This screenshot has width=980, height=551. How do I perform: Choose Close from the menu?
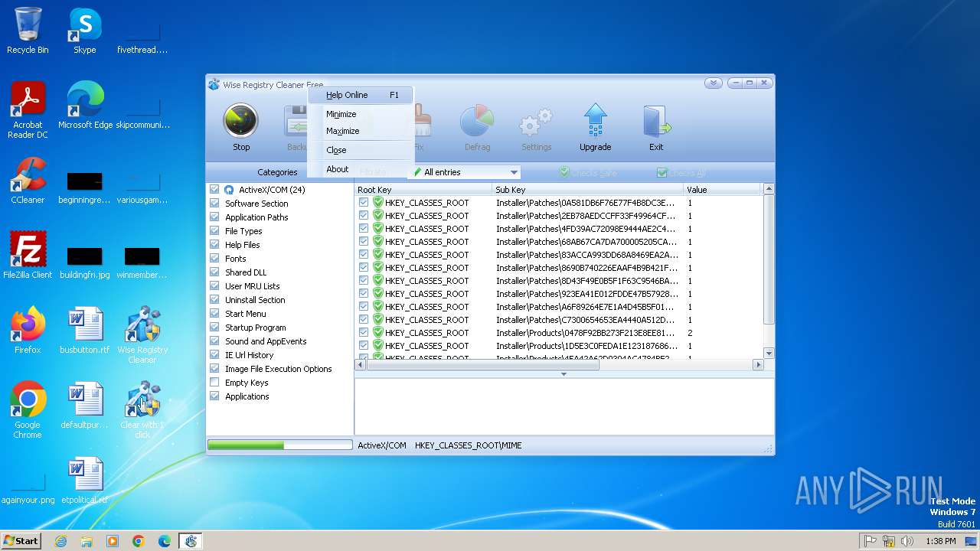361,150
